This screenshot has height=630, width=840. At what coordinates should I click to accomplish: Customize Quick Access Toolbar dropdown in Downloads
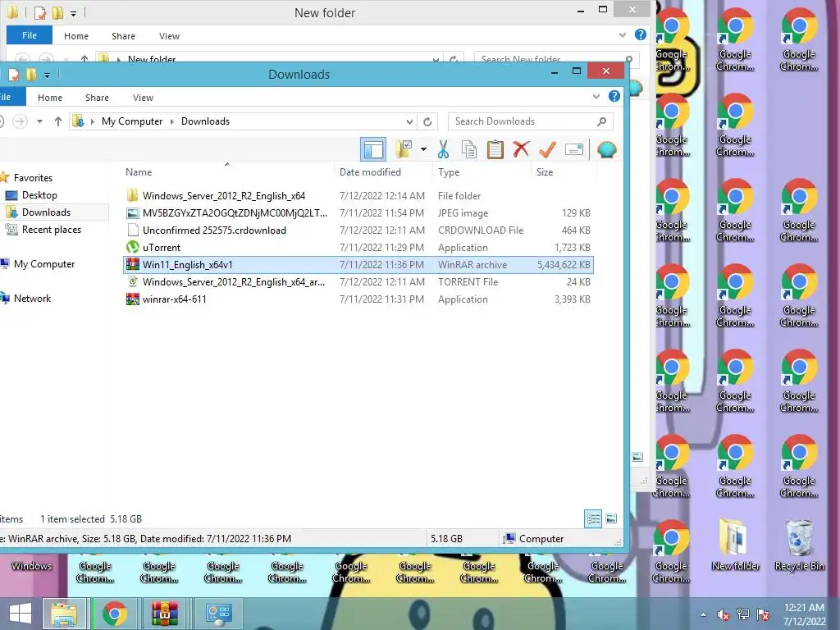click(x=47, y=75)
